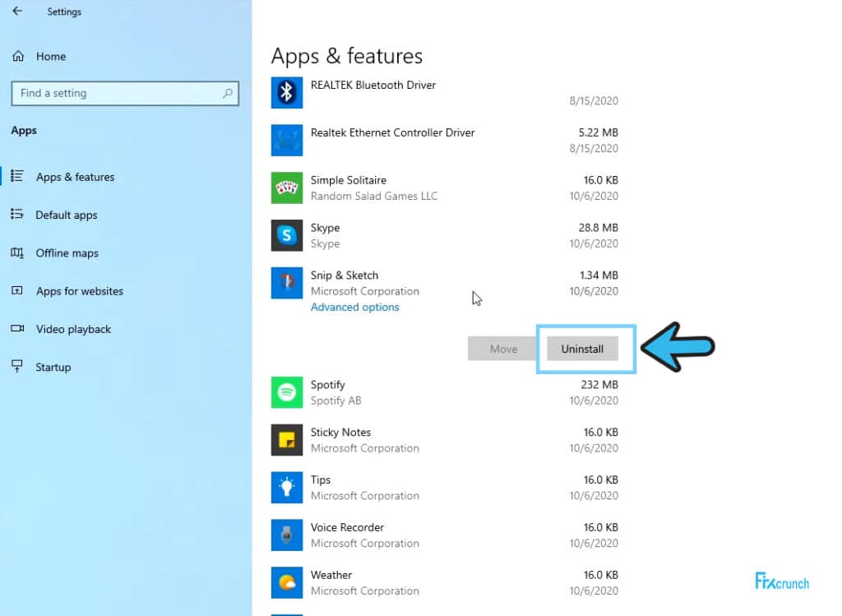Click the 232 MB size of Spotify
Screen dimensions: 842x616
coord(599,385)
